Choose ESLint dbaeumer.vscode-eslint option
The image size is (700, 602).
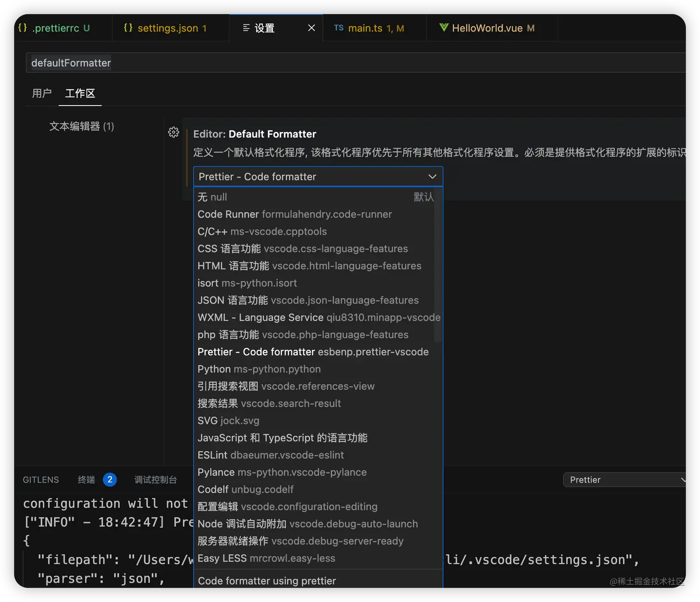pyautogui.click(x=316, y=455)
